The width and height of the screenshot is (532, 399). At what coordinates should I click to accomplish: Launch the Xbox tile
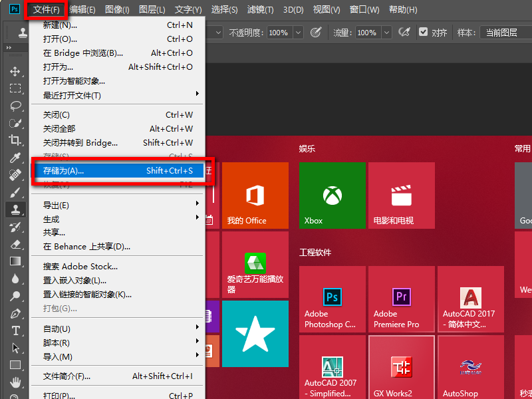(x=331, y=195)
